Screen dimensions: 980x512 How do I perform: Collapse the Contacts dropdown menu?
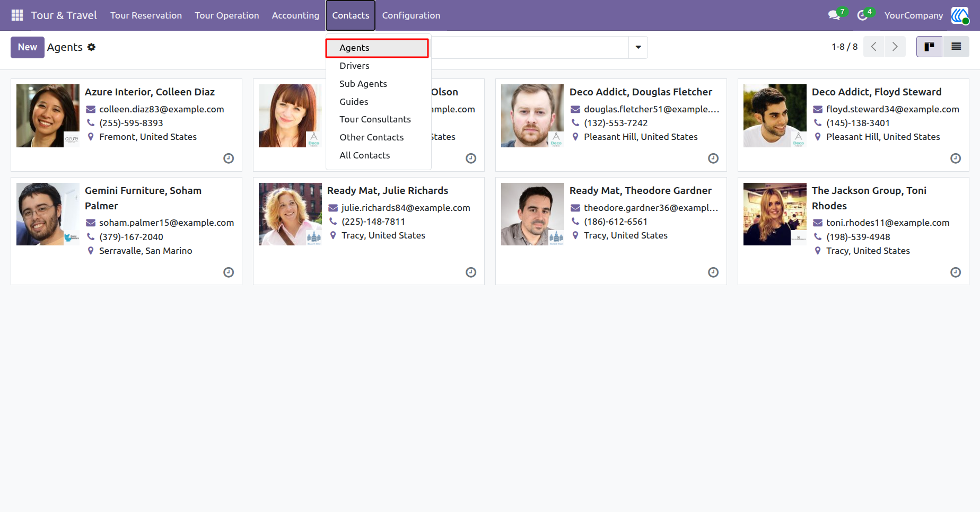pos(351,15)
